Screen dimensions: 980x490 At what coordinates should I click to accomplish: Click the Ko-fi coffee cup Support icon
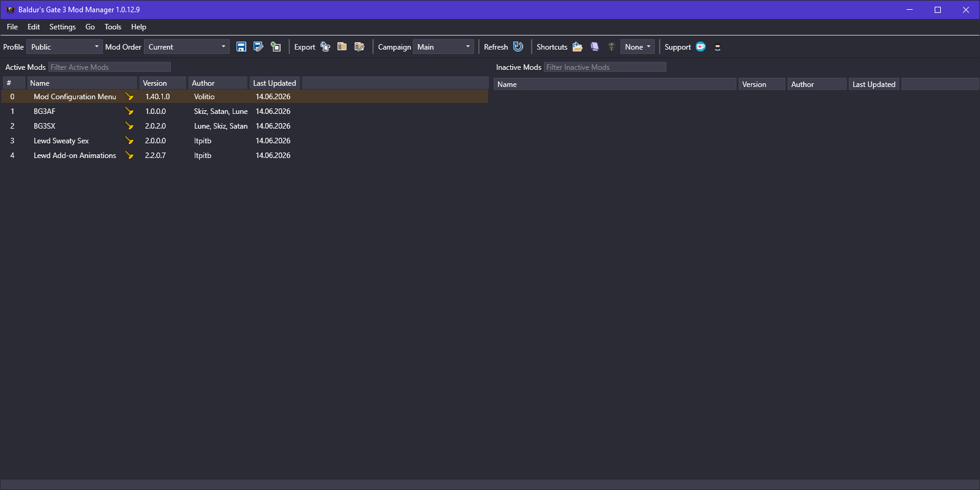coord(701,47)
